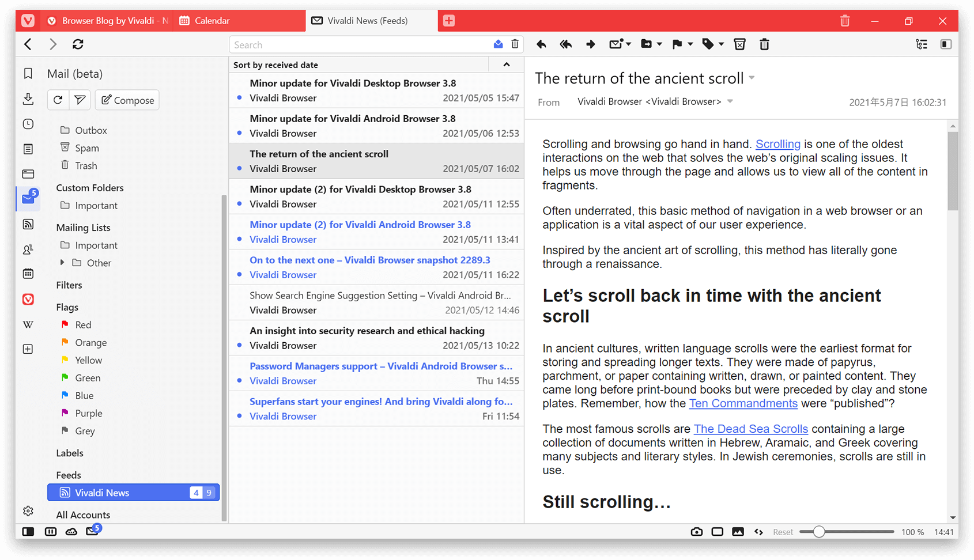Forward the open email

590,44
